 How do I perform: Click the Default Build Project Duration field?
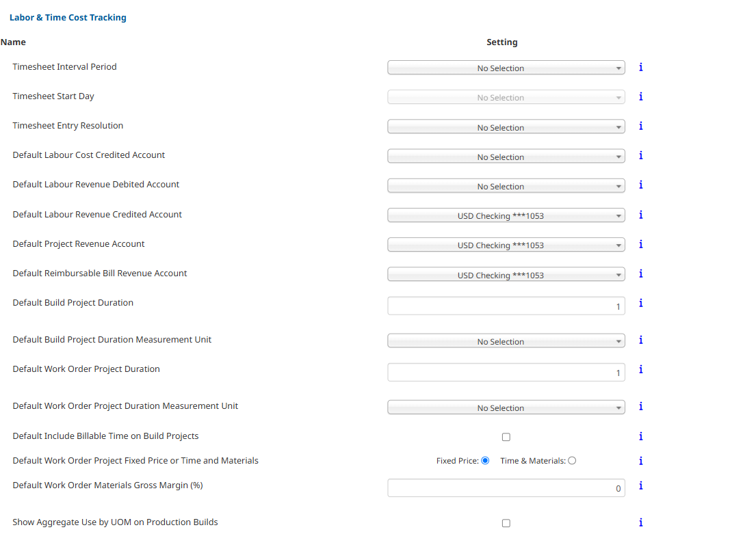506,306
